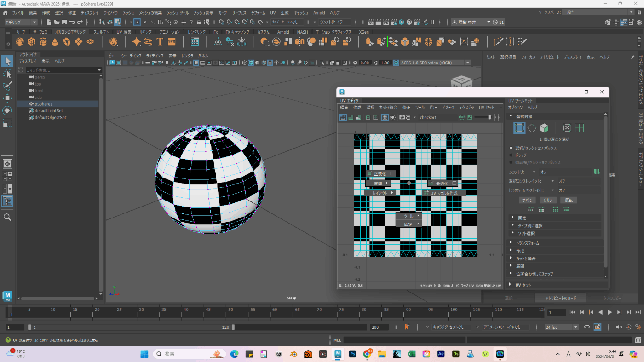Toggle wireframe display in UV Editor toolbar
Image resolution: width=644 pixels, height=362 pixels.
[x=343, y=117]
